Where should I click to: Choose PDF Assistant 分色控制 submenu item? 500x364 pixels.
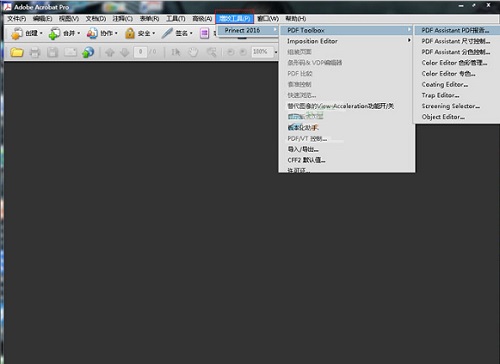(x=457, y=52)
